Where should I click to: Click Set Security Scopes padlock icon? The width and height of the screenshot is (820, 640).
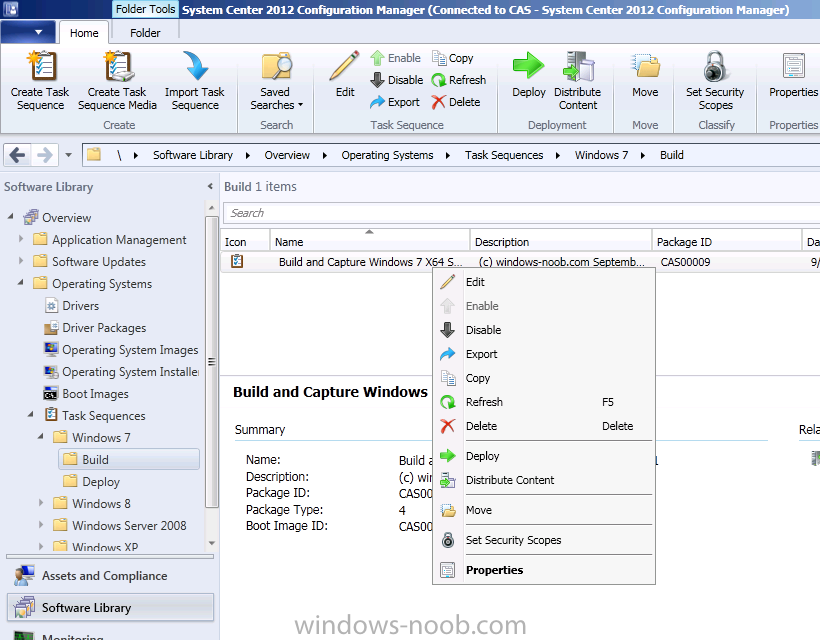[x=715, y=66]
